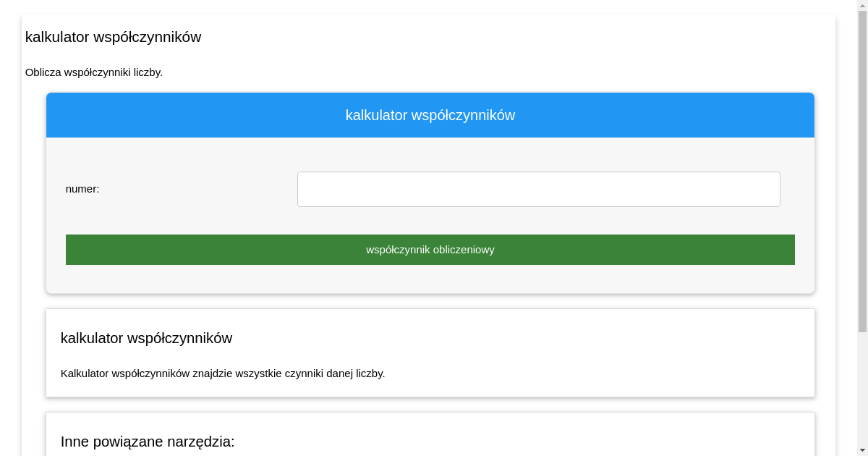Click the scrollbar up arrow
This screenshot has width=868, height=456.
pos(863,5)
